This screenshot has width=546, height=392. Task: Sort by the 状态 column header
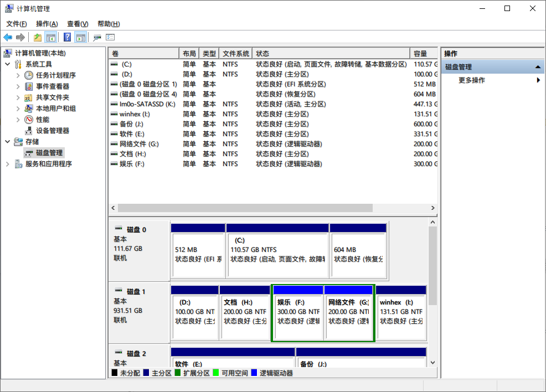331,54
